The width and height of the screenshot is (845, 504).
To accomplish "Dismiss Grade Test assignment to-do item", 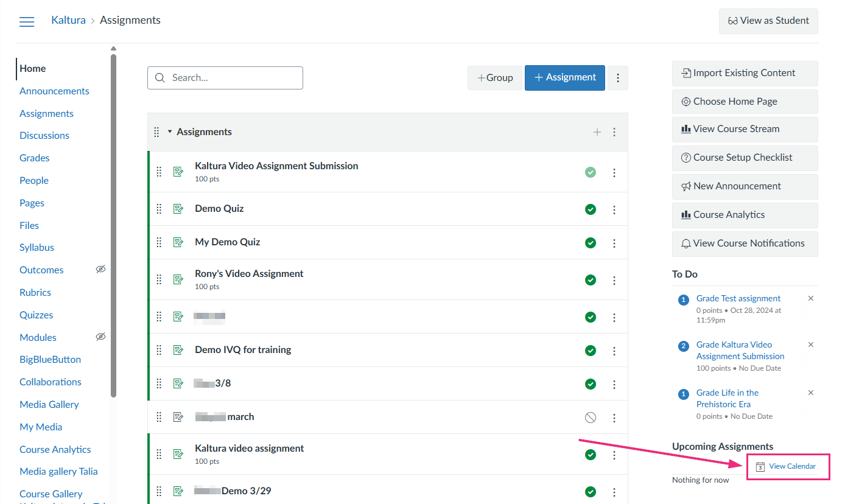I will point(811,298).
